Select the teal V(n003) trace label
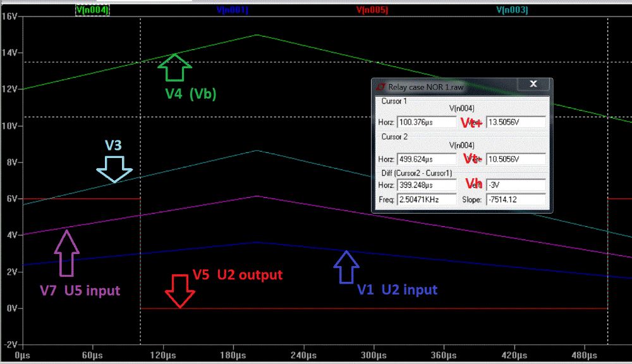632x364 pixels. click(x=512, y=10)
